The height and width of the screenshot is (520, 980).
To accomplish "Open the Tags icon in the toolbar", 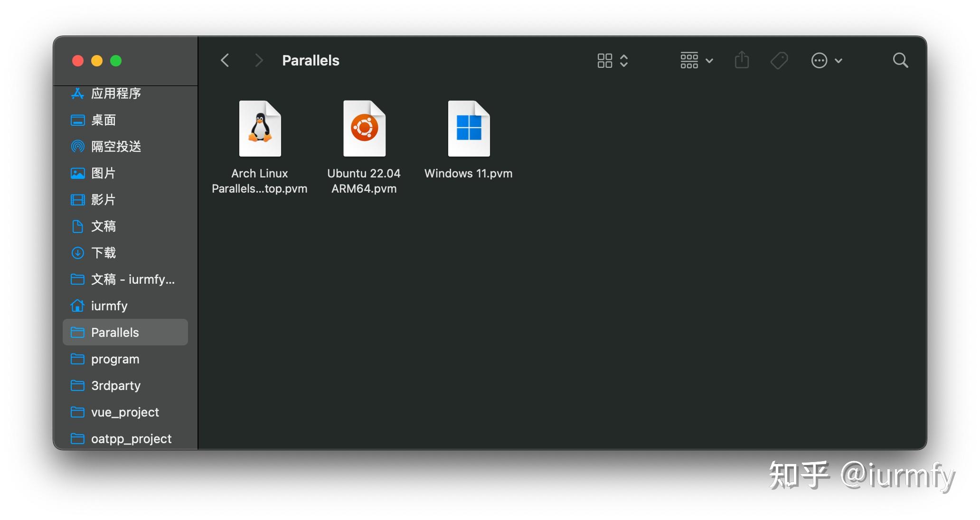I will click(x=779, y=60).
